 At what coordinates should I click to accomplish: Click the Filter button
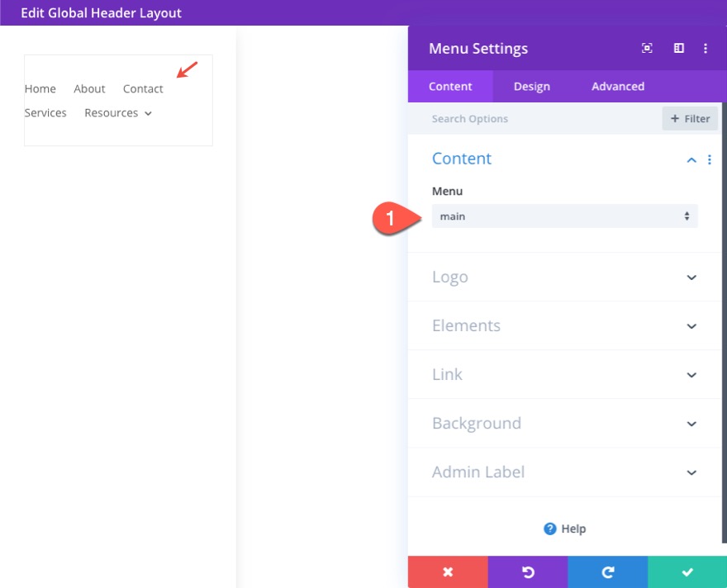(690, 118)
